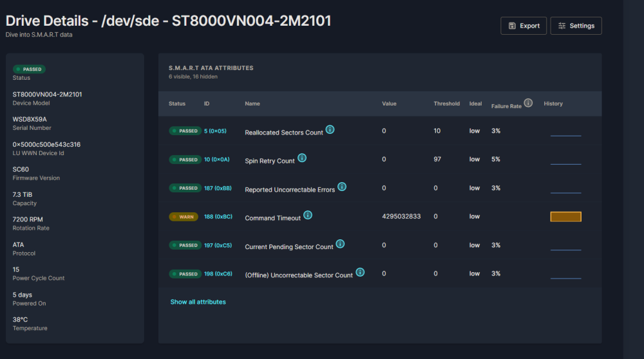Click serial number WSD8X59A
This screenshot has height=359, width=644.
click(30, 120)
